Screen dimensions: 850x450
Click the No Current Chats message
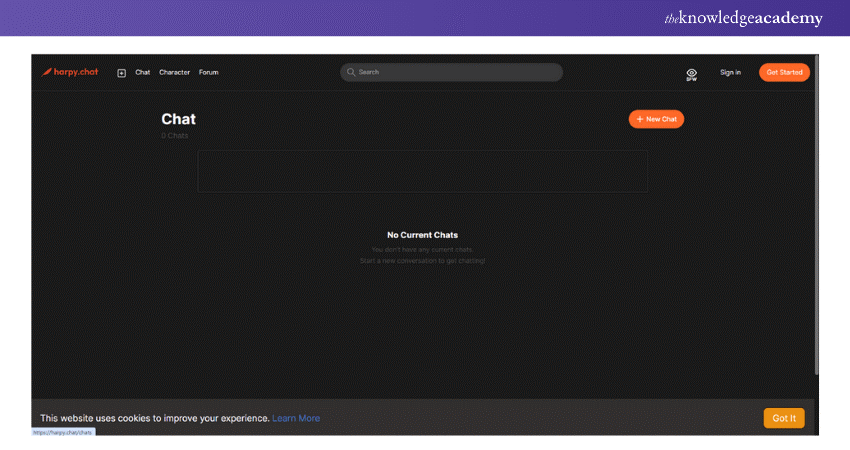[x=422, y=235]
